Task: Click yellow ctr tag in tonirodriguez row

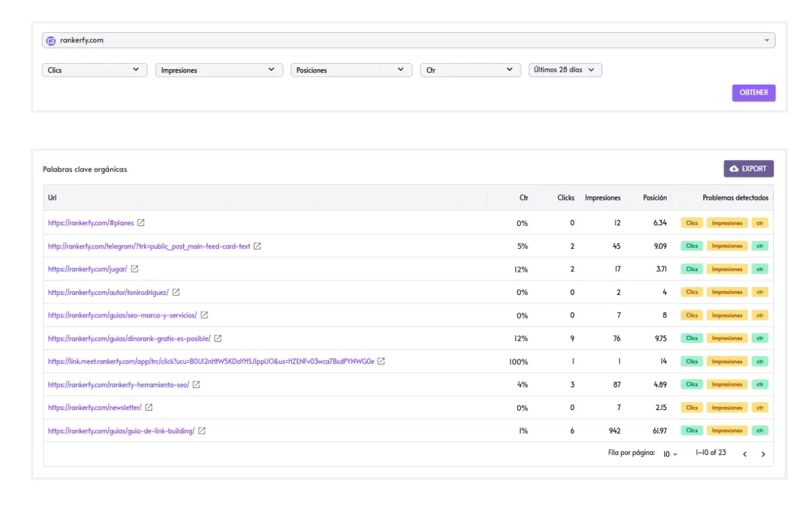Action: pyautogui.click(x=760, y=292)
